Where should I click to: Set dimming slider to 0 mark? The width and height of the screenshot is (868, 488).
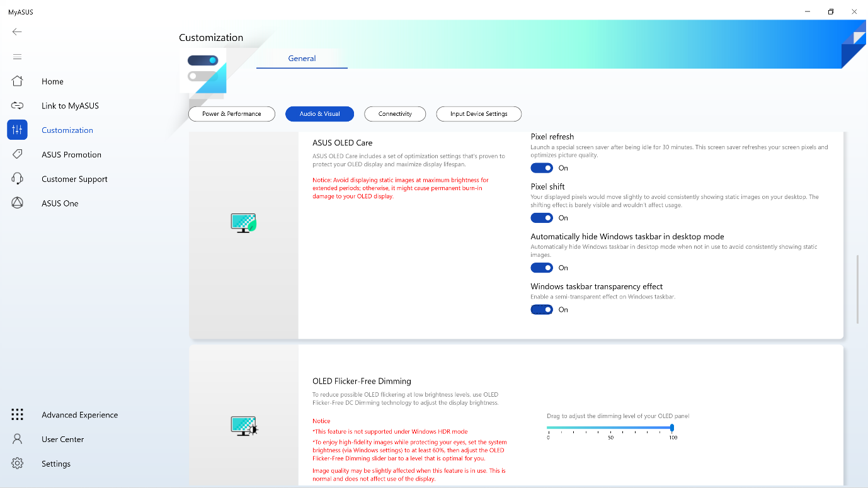click(x=548, y=428)
